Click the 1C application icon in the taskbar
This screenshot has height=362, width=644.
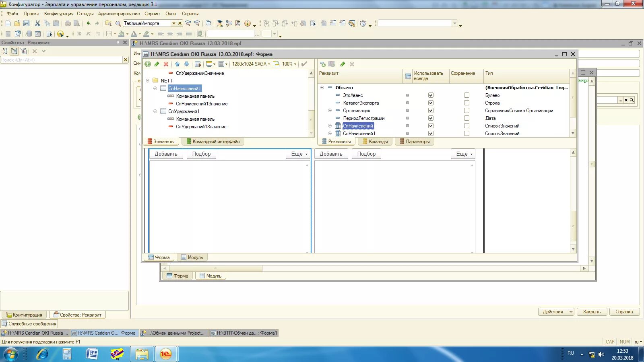click(166, 354)
